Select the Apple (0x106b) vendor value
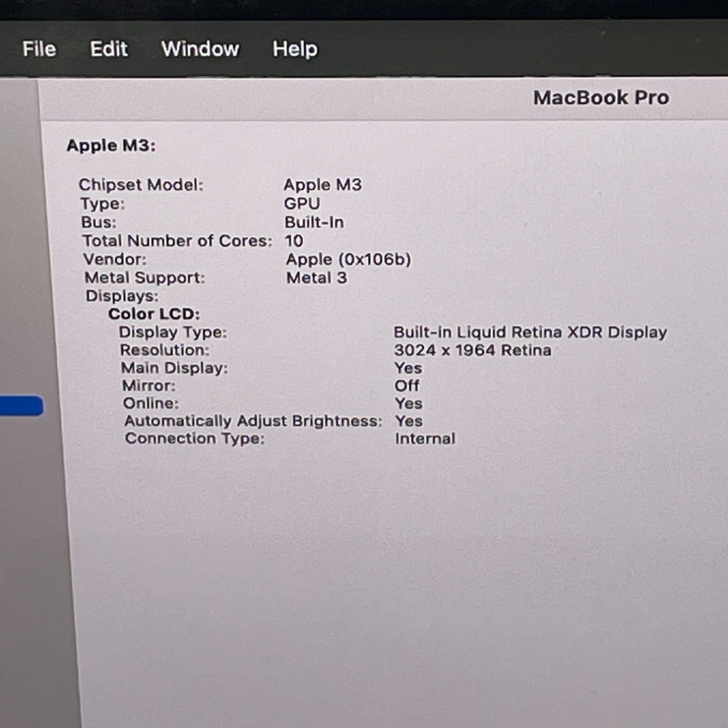This screenshot has width=728, height=728. [x=348, y=259]
